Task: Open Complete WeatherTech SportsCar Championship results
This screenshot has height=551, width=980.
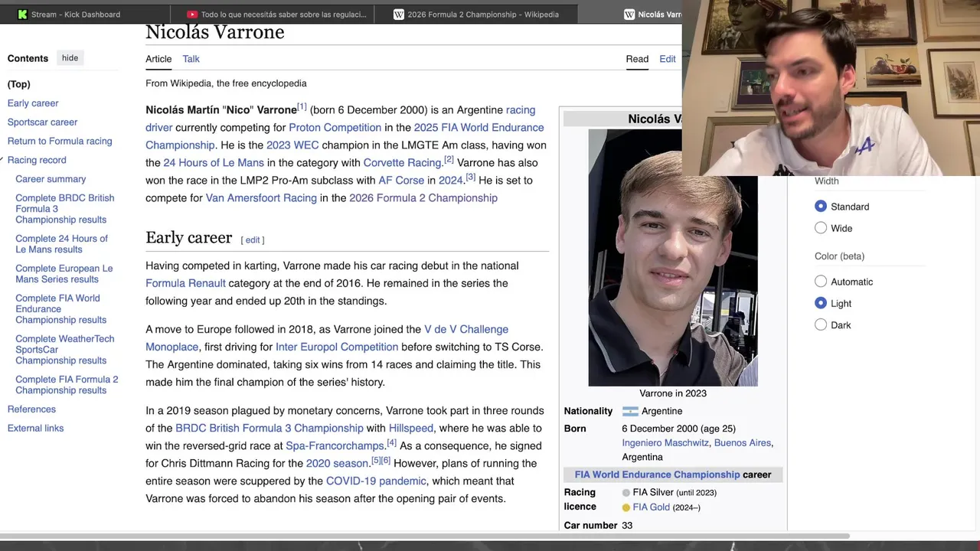Action: [x=64, y=350]
